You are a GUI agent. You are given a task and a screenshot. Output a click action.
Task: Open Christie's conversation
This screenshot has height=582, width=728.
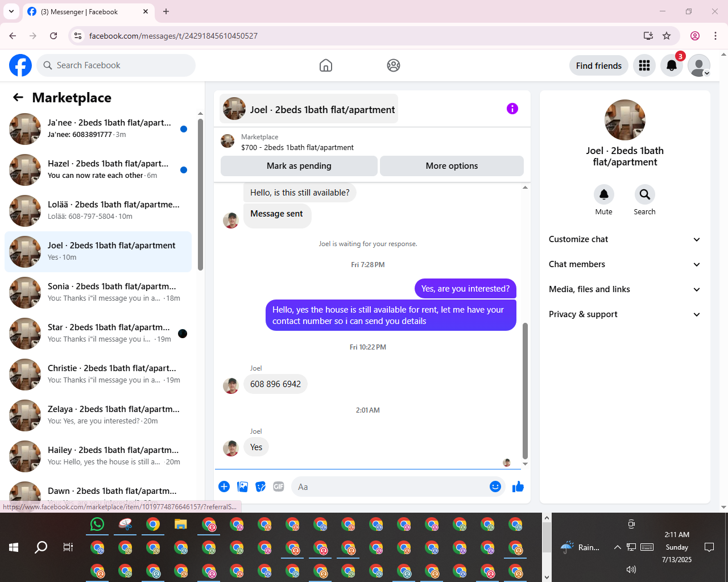click(98, 375)
